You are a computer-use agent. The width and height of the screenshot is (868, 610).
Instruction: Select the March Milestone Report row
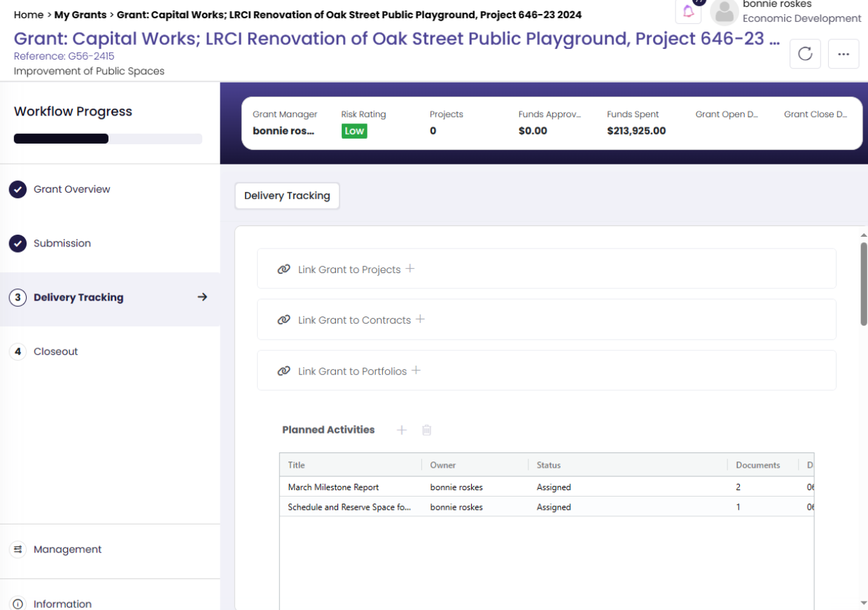547,487
